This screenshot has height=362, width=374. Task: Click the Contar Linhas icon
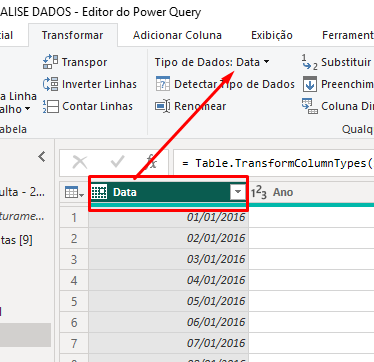point(50,106)
